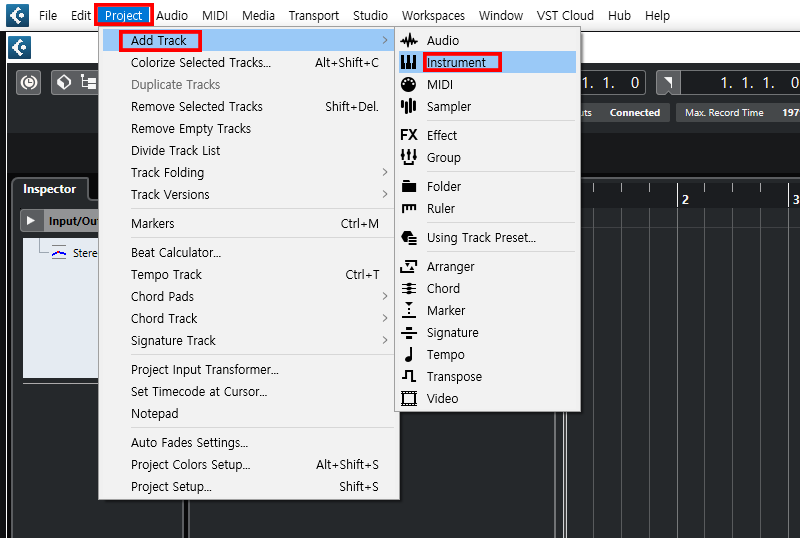Open the Help menu
This screenshot has height=538, width=800.
[657, 16]
